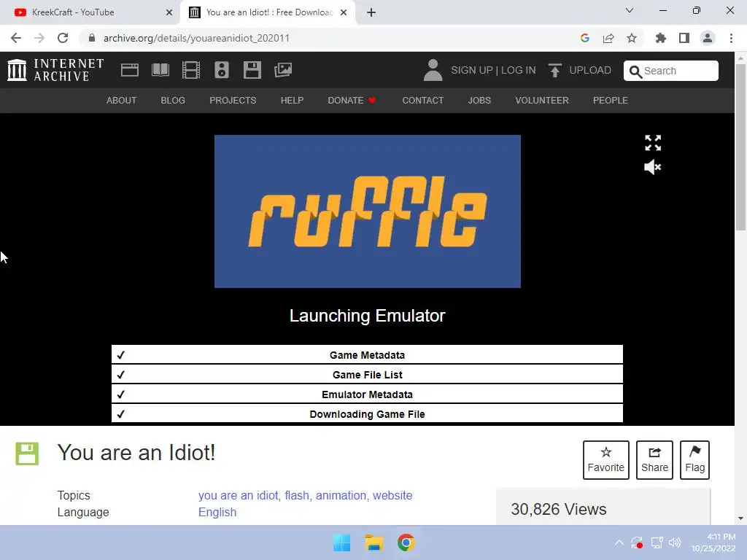Click the UPLOAD link
The image size is (747, 560).
pos(589,70)
